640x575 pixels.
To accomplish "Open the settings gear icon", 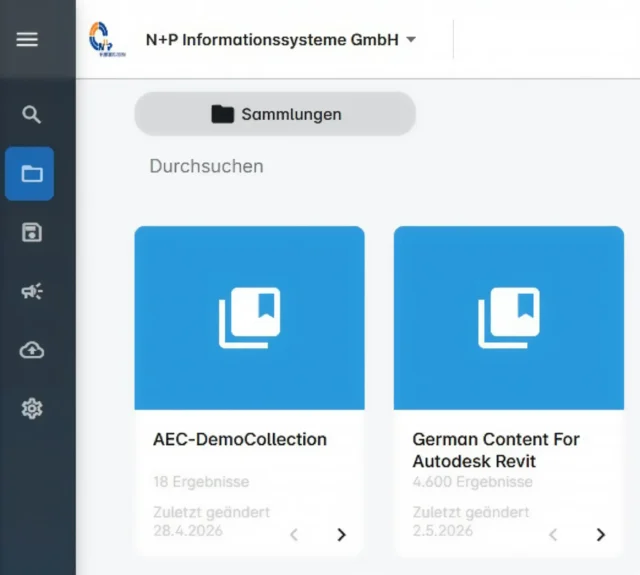I will tap(32, 408).
